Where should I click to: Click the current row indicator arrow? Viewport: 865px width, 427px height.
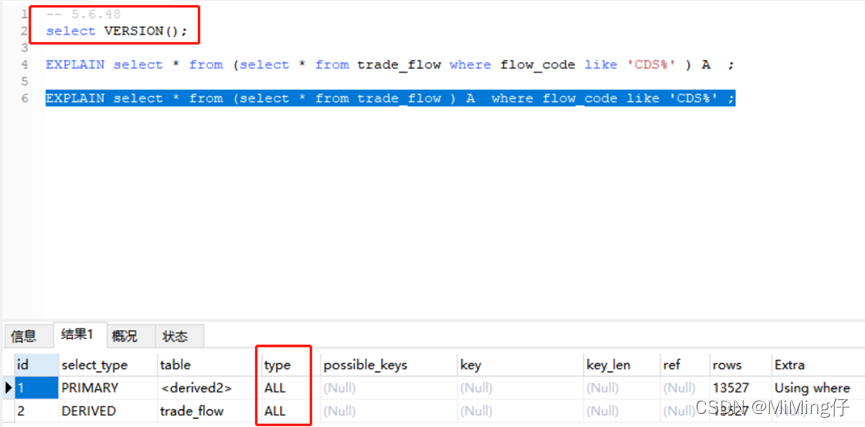point(8,388)
